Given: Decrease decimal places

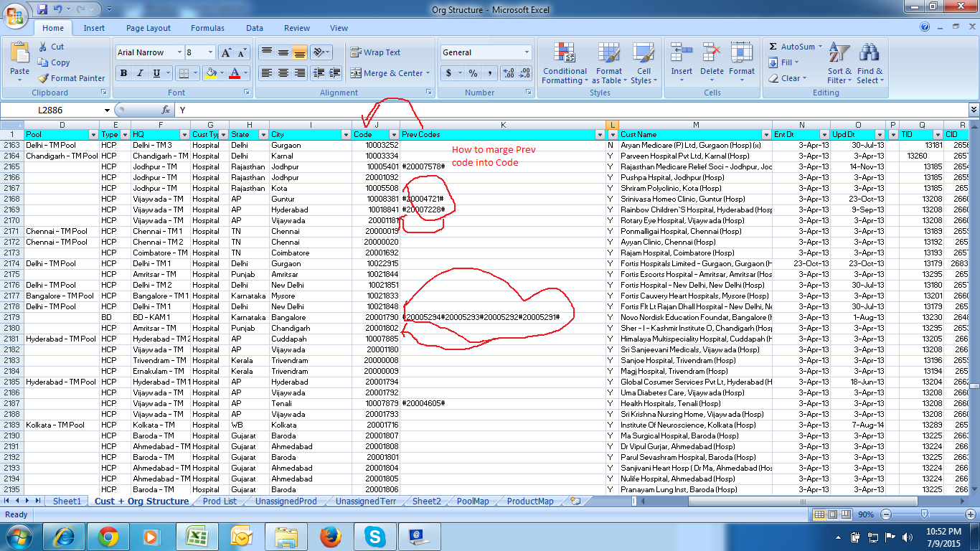Looking at the screenshot, I should coord(524,73).
